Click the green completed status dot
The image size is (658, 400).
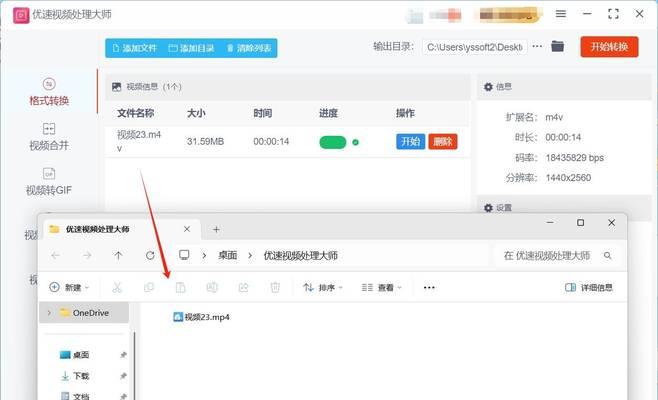coord(355,142)
